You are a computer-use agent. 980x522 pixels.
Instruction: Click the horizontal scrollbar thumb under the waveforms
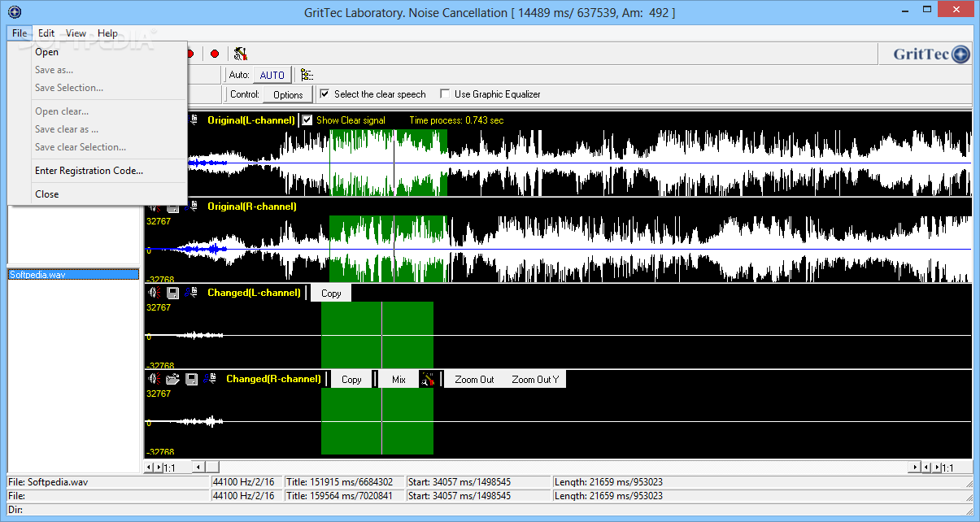(x=211, y=468)
